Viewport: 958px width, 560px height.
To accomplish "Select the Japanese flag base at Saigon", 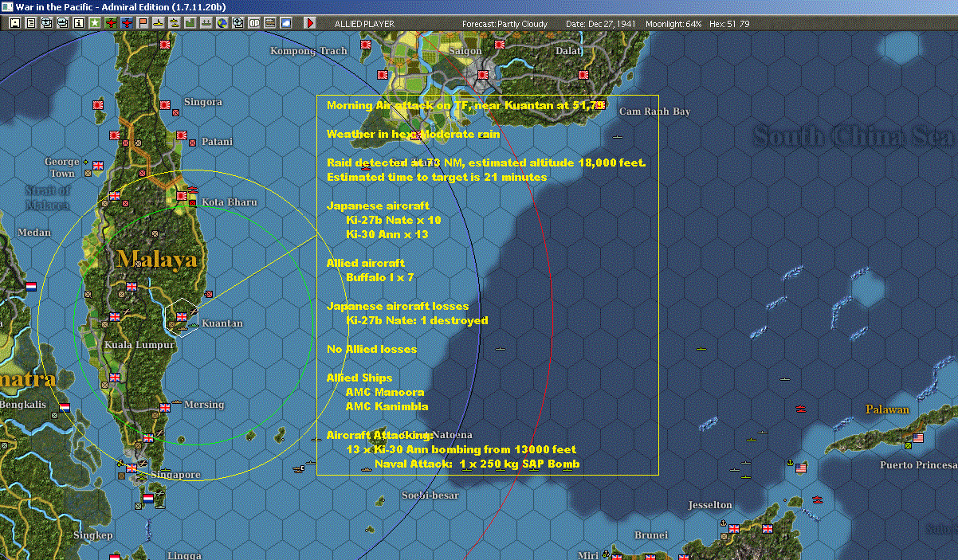I will (483, 75).
